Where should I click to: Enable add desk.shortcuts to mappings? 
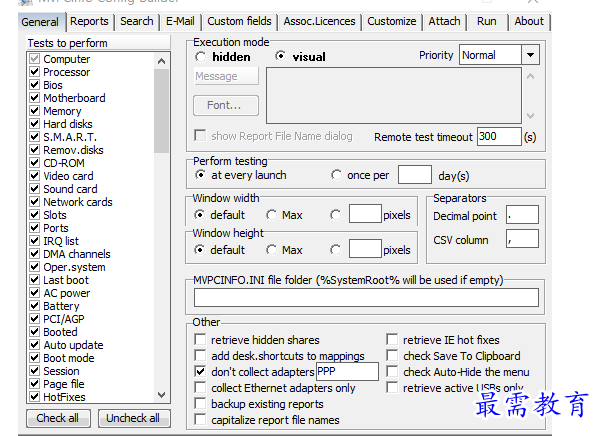click(200, 355)
